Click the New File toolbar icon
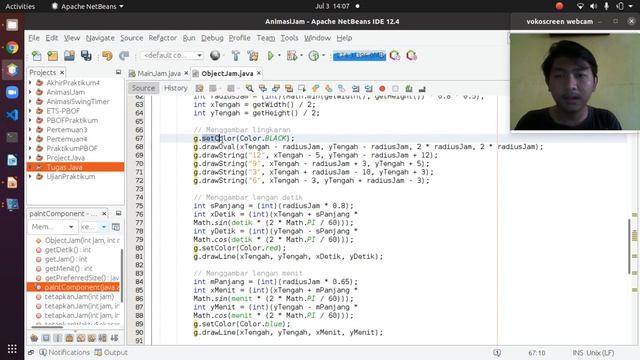The height and width of the screenshot is (360, 640). coord(37,56)
